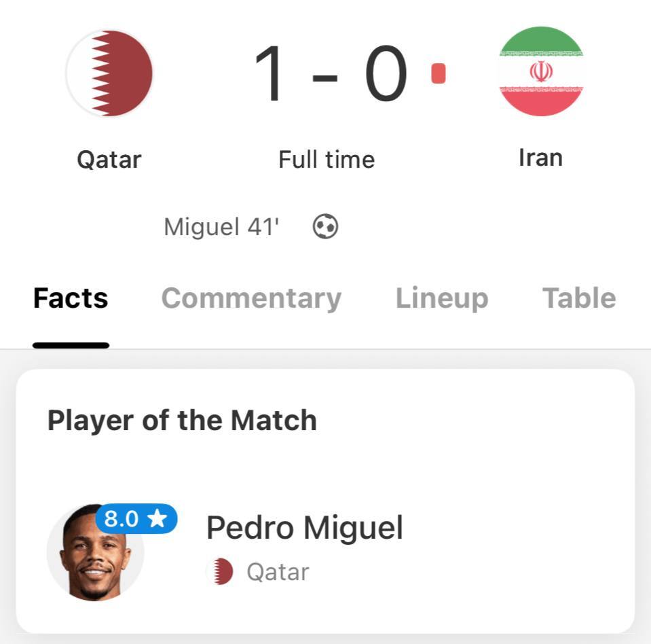651x644 pixels.
Task: Open the Miguel 41' goal scorer link
Action: point(222,226)
